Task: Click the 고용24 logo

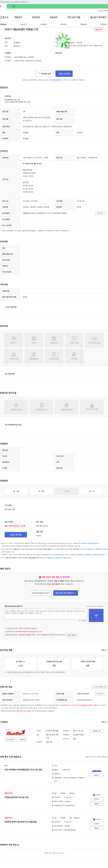Action: pos(4,17)
